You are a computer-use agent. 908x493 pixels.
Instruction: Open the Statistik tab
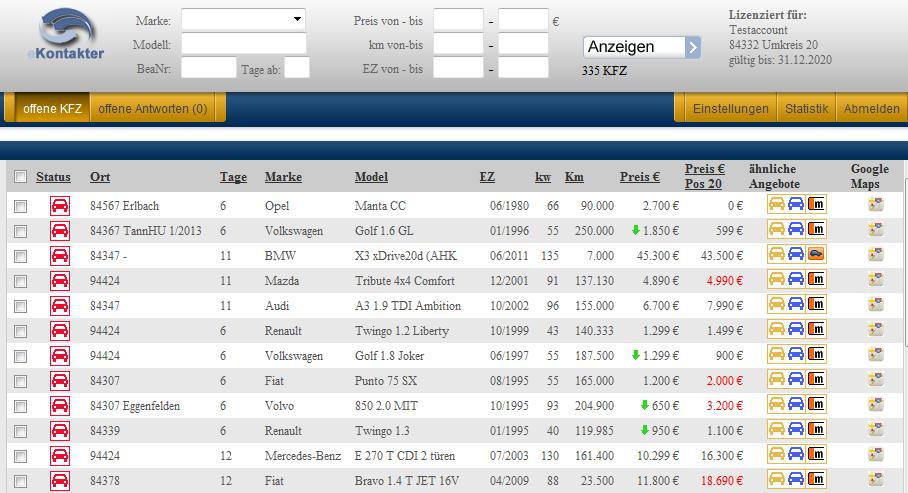(806, 108)
